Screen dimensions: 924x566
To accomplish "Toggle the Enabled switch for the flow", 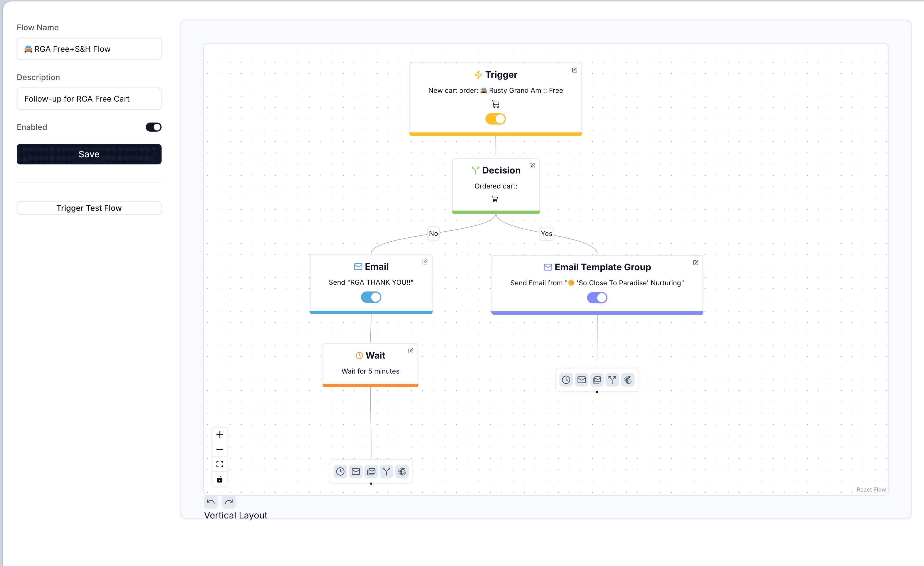I will click(x=153, y=127).
